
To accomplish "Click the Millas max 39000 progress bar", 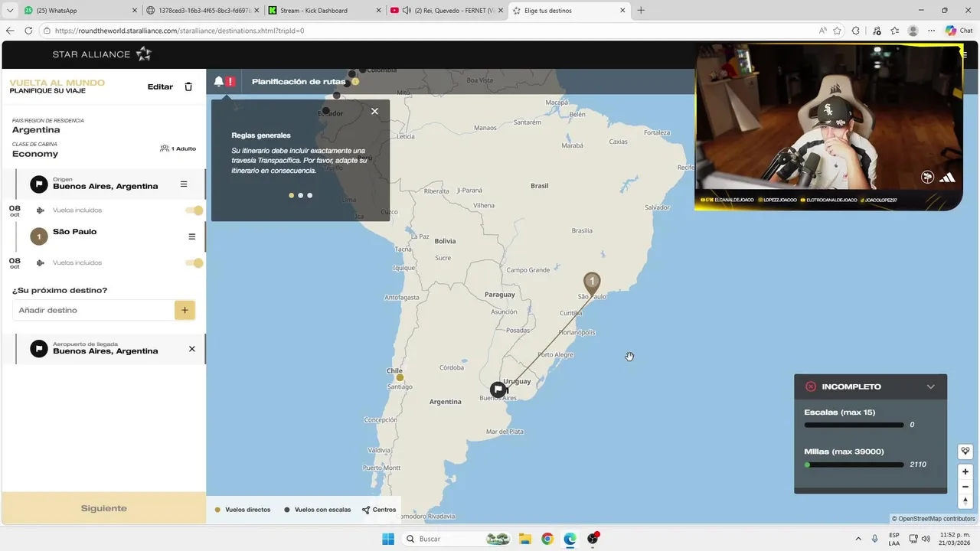I will point(854,465).
